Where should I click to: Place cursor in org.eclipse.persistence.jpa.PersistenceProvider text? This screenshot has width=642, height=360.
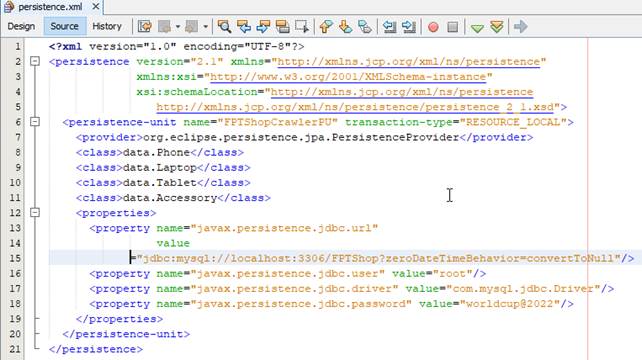tap(301, 137)
